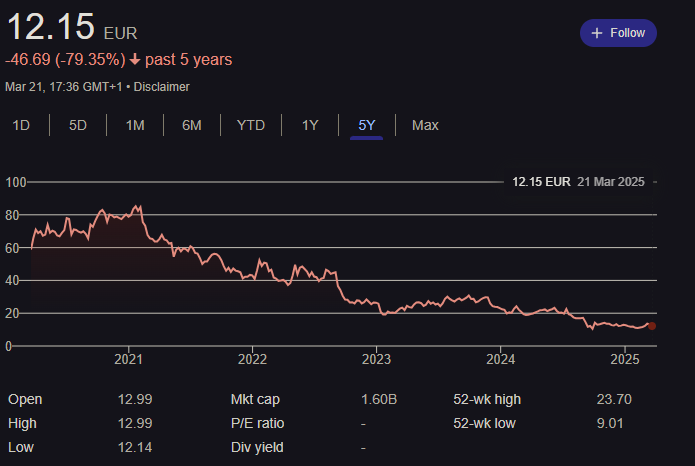
Task: Choose the YTD range tab
Action: pos(250,125)
